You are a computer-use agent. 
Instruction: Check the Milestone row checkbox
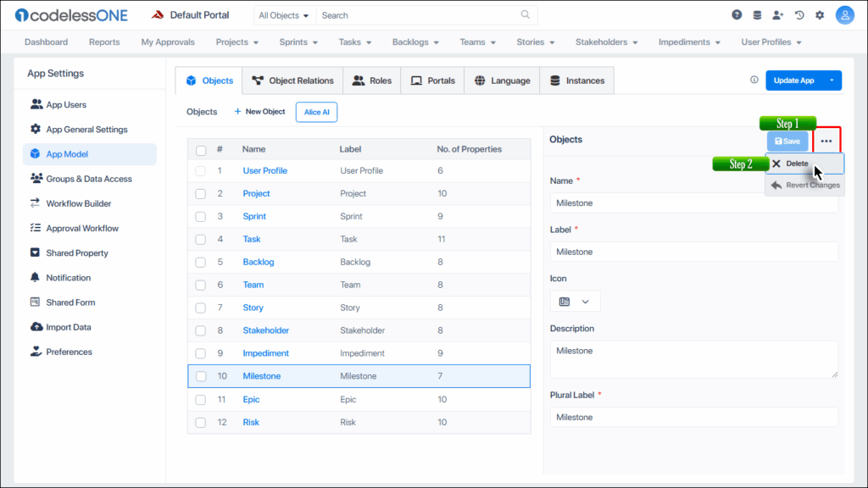pyautogui.click(x=201, y=376)
